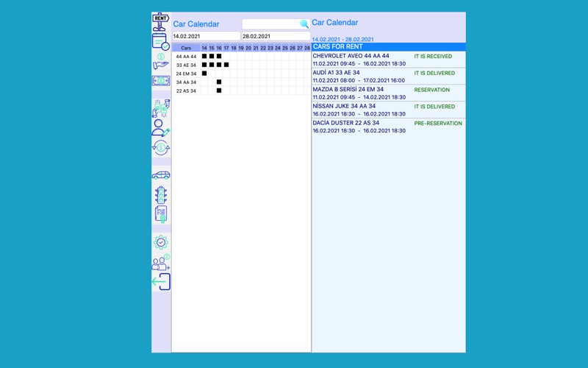Click IT IS DELIVERED status for Audi A1
Image resolution: width=588 pixels, height=368 pixels.
[x=434, y=73]
